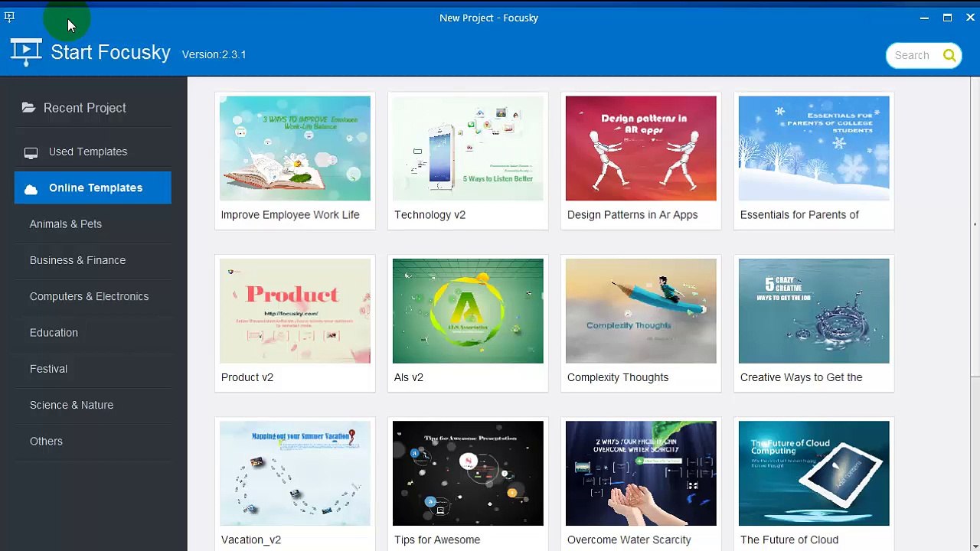This screenshot has width=980, height=551.
Task: Open Essentials for Parents template thumbnail
Action: (x=814, y=148)
